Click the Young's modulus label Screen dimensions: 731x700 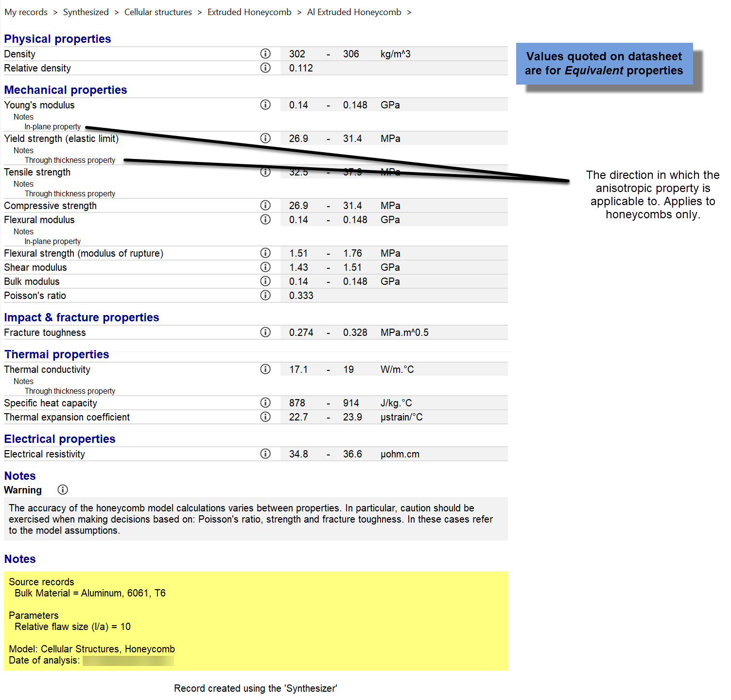click(39, 105)
